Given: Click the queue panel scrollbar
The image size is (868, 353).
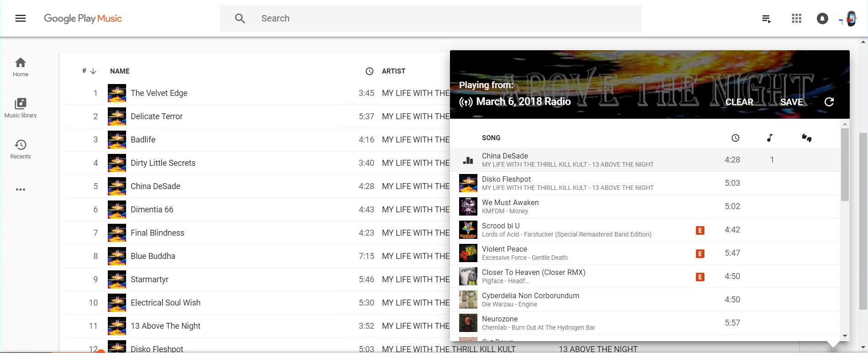Looking at the screenshot, I should click(x=845, y=164).
